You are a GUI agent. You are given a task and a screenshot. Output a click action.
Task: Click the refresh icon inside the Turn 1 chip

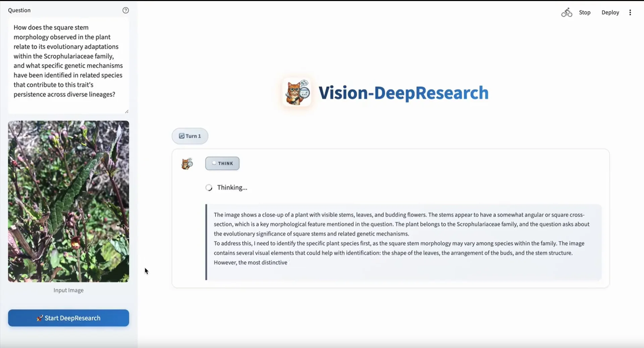point(181,136)
